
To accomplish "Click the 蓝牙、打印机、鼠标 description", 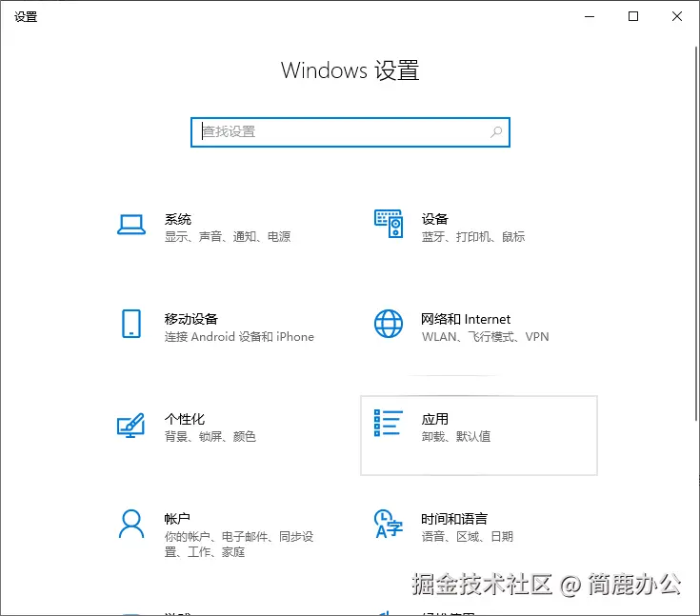I will [473, 236].
